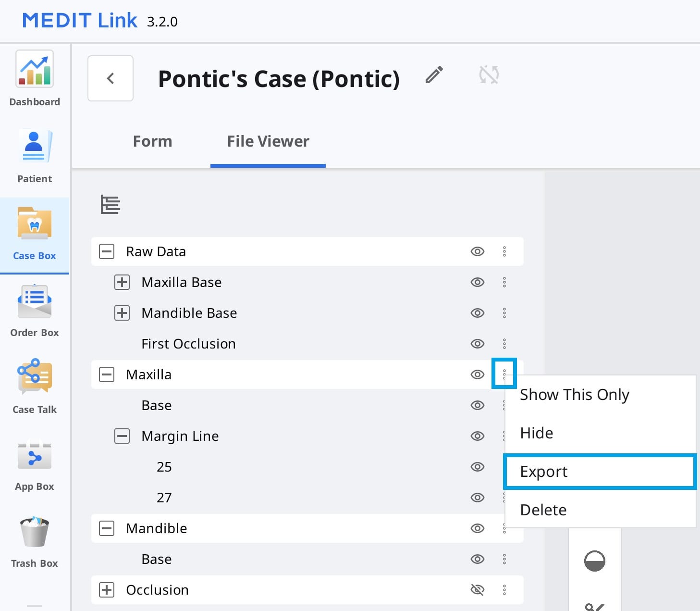This screenshot has width=700, height=611.
Task: Switch to the Form tab
Action: (x=152, y=141)
